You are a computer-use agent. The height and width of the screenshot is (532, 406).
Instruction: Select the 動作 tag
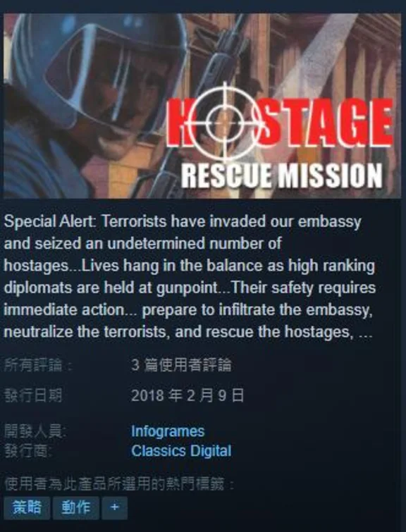[x=76, y=507]
